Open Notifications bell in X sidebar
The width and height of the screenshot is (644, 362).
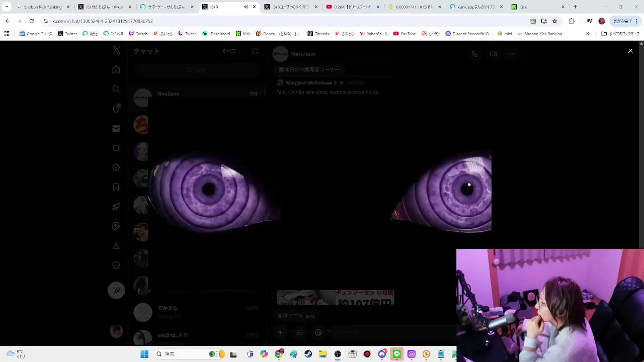click(x=116, y=109)
